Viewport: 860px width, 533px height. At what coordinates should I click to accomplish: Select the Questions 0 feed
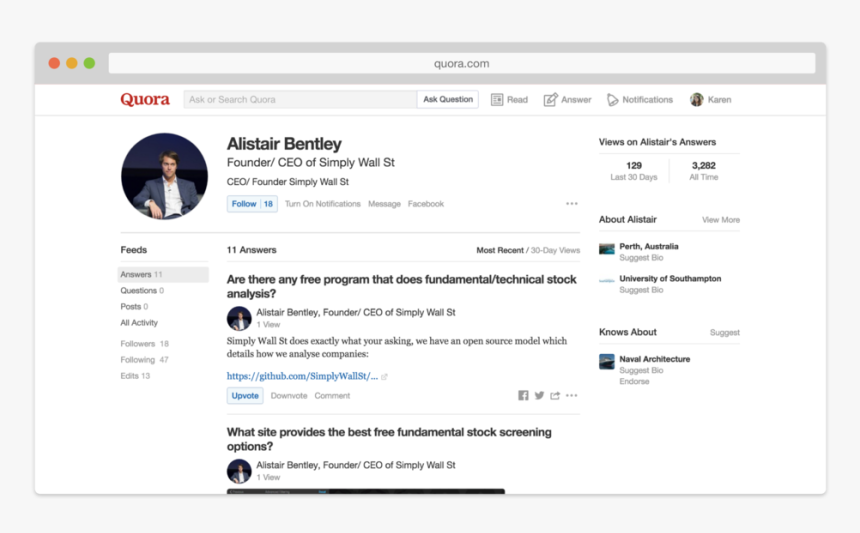pyautogui.click(x=142, y=290)
